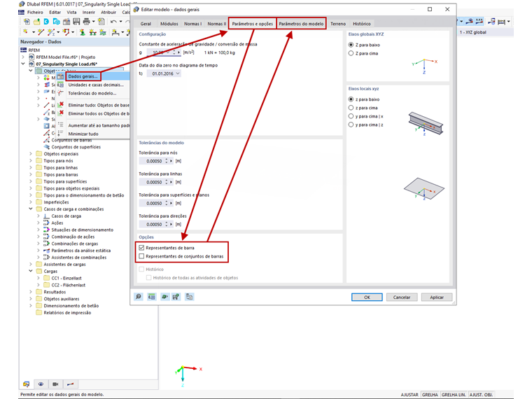
Task: Click the New Model toolbar icon
Action: pos(27,22)
